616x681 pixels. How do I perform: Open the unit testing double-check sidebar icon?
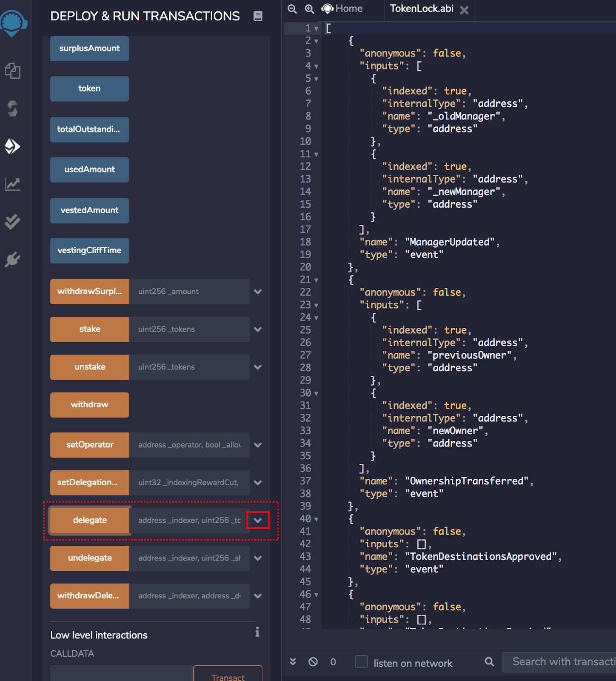pos(13,222)
